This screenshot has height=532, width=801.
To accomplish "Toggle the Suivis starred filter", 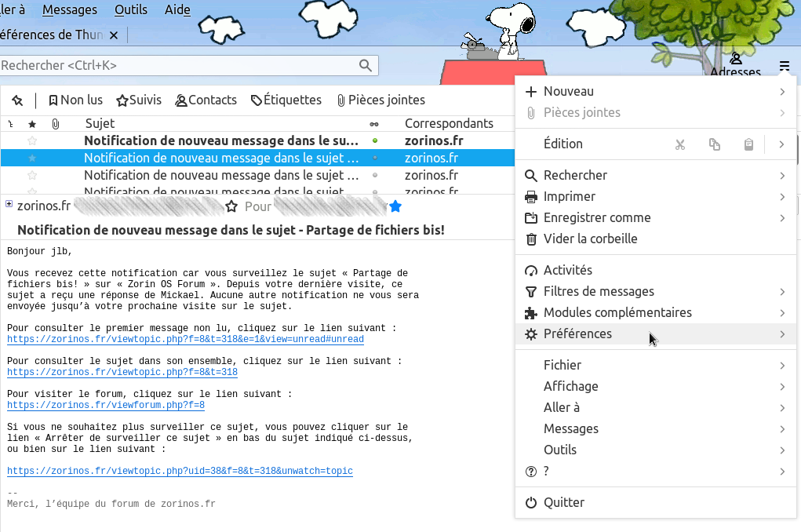I will tap(139, 100).
